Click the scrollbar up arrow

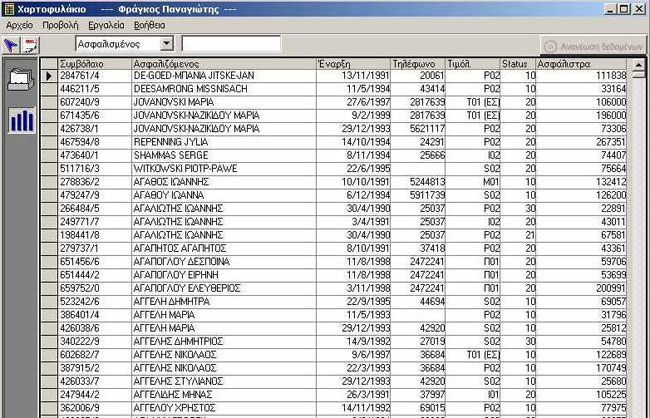point(637,63)
